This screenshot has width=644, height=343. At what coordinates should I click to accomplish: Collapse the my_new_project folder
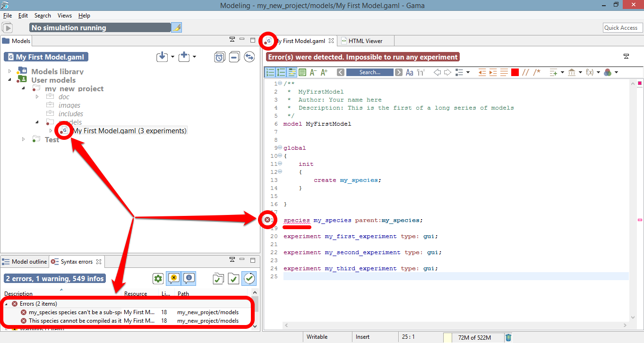(x=24, y=88)
